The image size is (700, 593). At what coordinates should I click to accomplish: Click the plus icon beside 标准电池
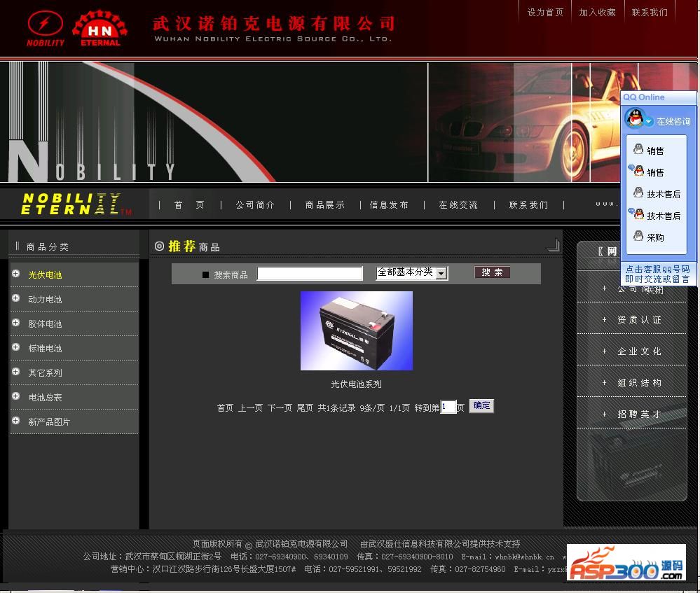[x=16, y=347]
